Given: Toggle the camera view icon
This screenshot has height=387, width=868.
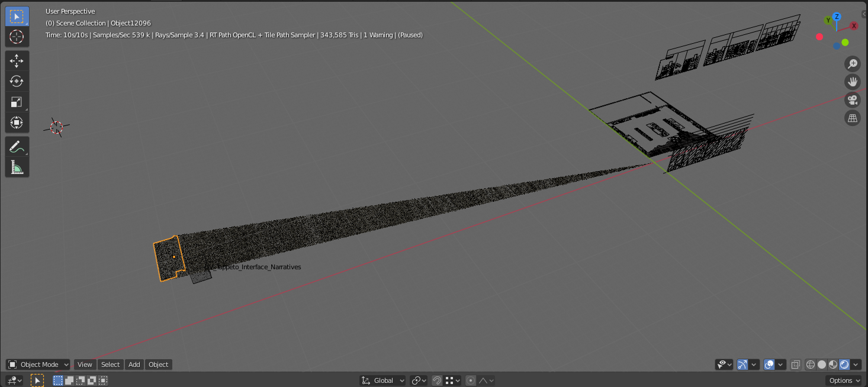Looking at the screenshot, I should click(853, 100).
